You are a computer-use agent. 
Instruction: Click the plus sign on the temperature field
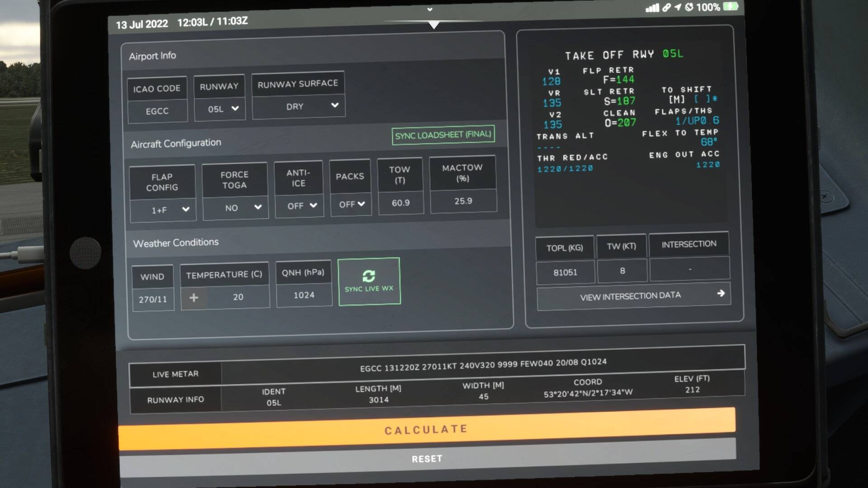point(193,298)
